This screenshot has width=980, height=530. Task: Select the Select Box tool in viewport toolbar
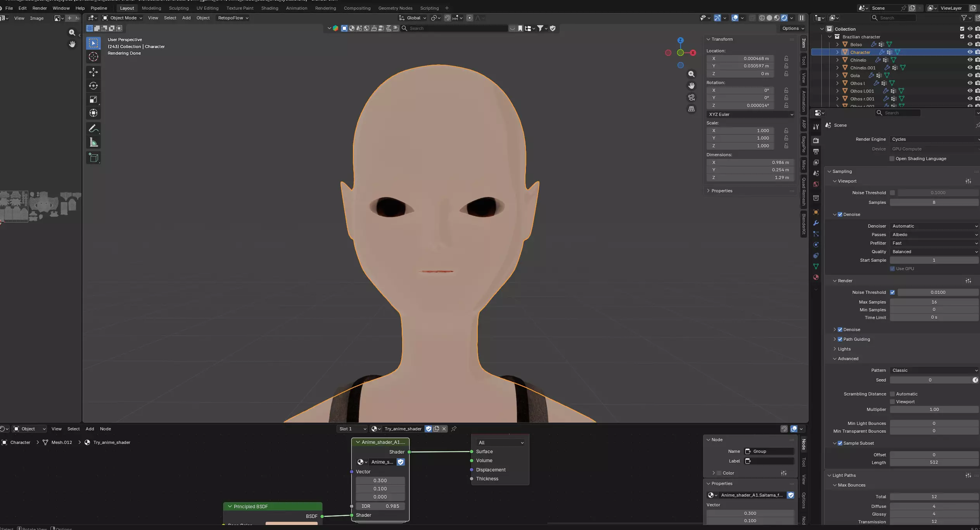tap(93, 43)
